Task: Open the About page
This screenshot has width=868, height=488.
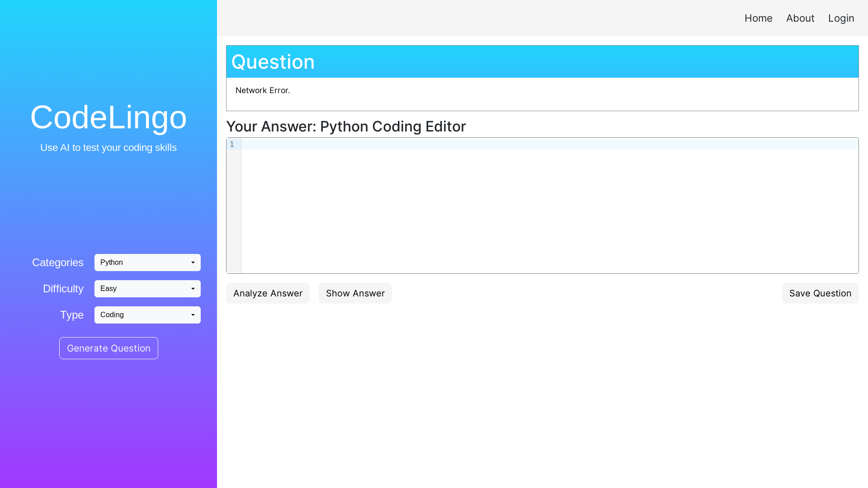Action: (x=800, y=18)
